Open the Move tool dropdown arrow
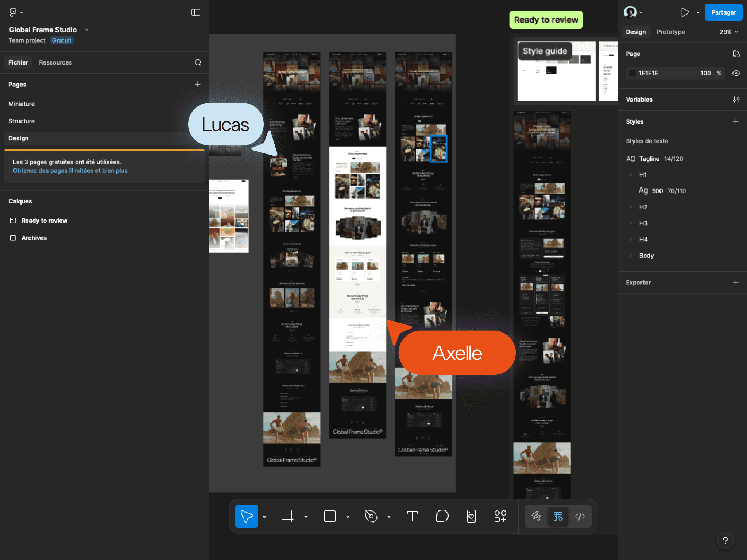This screenshot has height=560, width=747. click(x=265, y=516)
